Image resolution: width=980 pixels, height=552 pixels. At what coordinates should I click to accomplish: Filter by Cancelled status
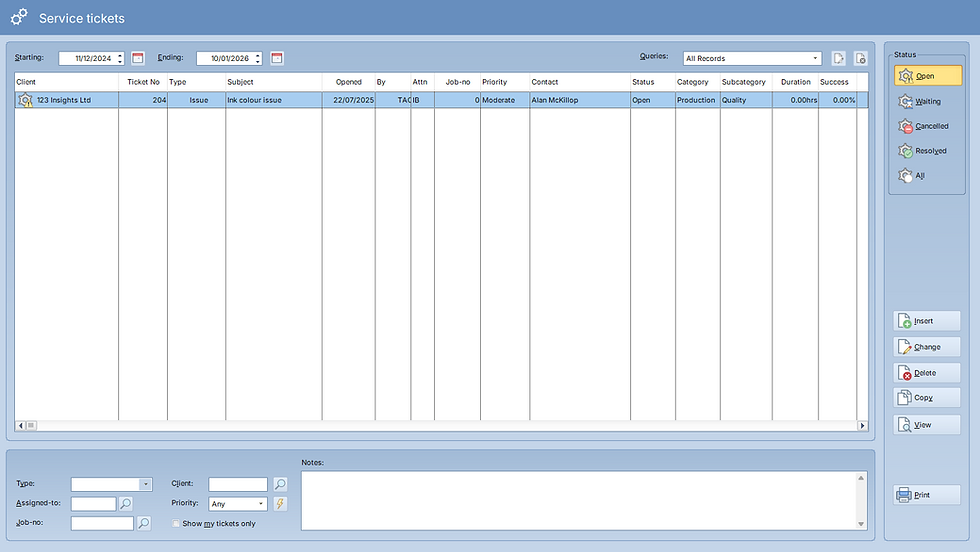pyautogui.click(x=928, y=126)
